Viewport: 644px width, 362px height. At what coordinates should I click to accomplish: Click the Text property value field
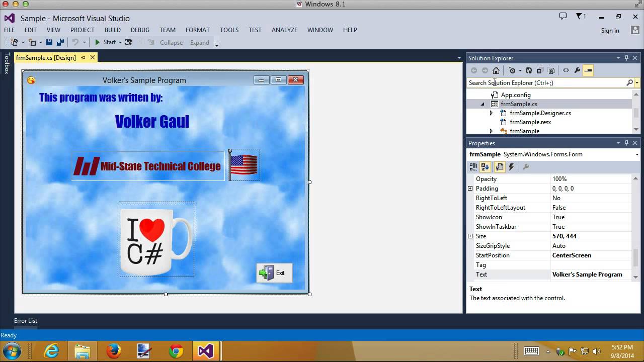(x=591, y=275)
